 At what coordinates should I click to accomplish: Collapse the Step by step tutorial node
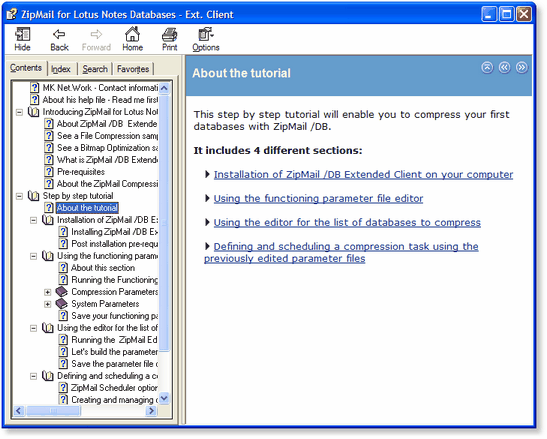pos(20,196)
